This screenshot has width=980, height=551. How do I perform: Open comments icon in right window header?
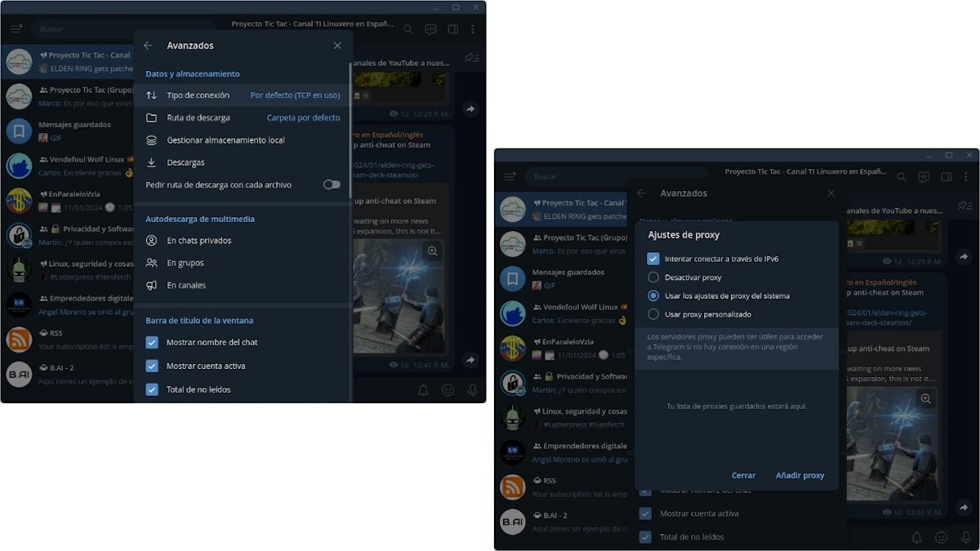[x=924, y=177]
